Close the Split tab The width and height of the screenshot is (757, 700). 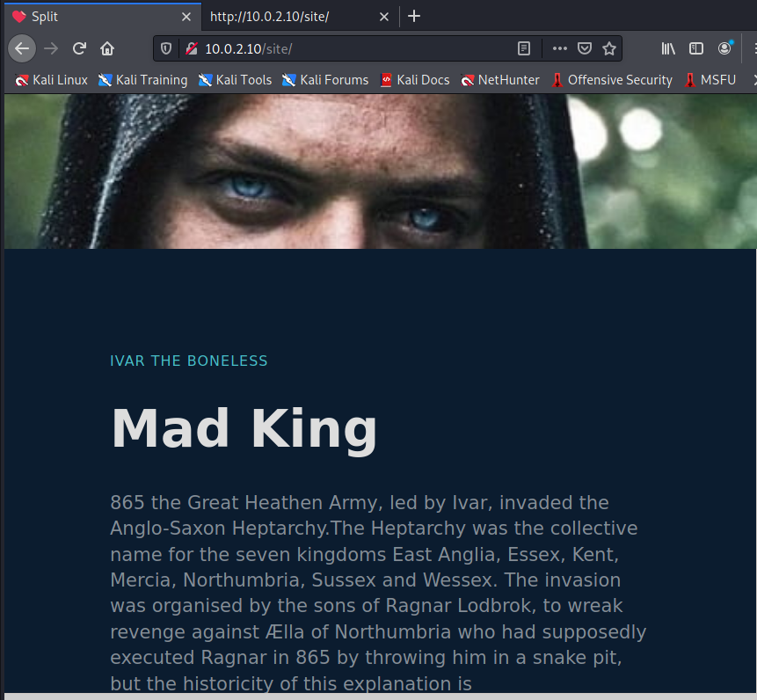[186, 17]
